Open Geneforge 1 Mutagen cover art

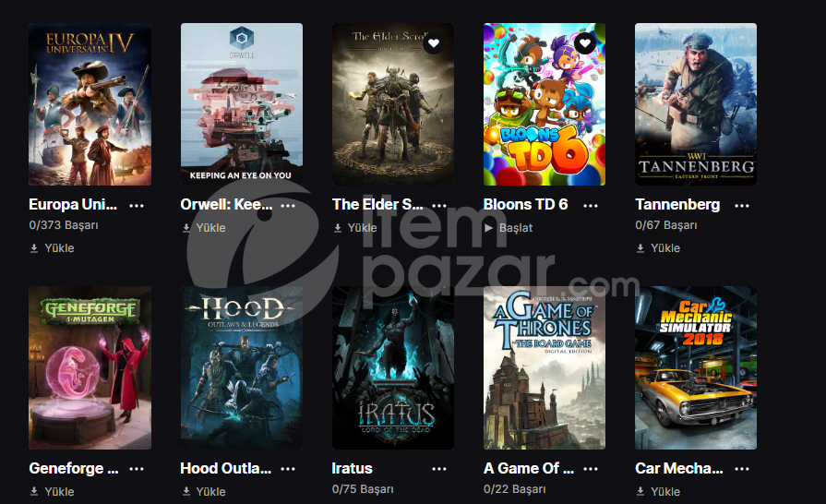tap(90, 367)
